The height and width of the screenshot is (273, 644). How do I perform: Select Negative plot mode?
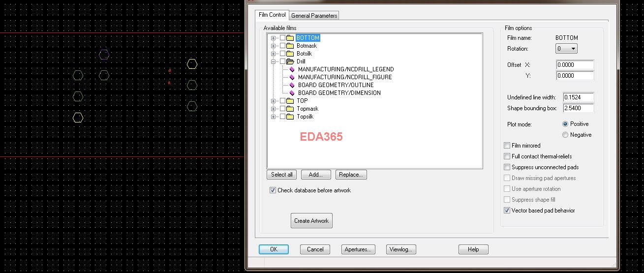coord(565,135)
